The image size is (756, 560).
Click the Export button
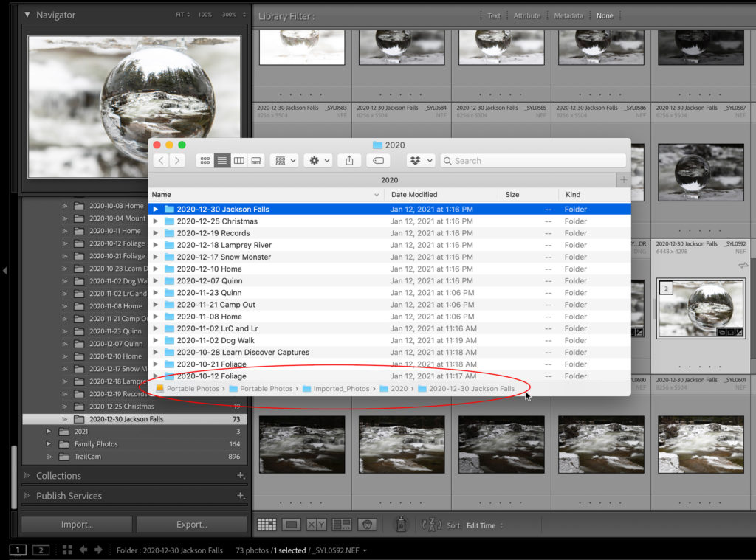(x=191, y=525)
